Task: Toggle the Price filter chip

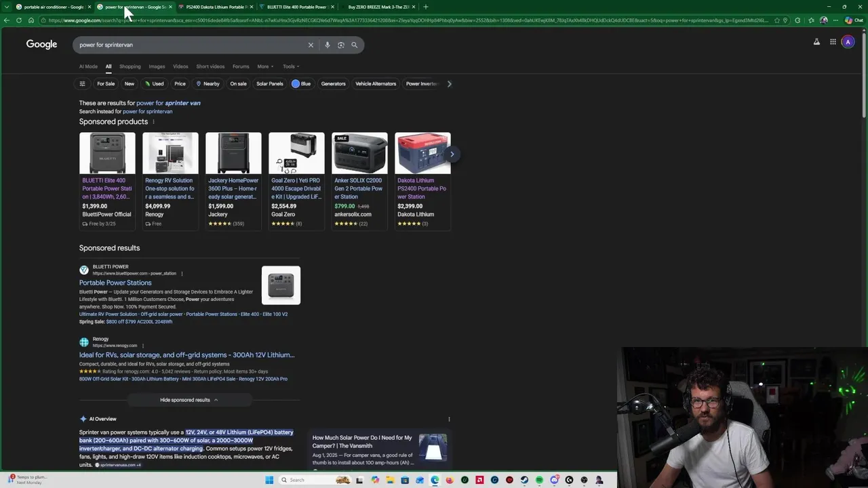Action: point(180,84)
